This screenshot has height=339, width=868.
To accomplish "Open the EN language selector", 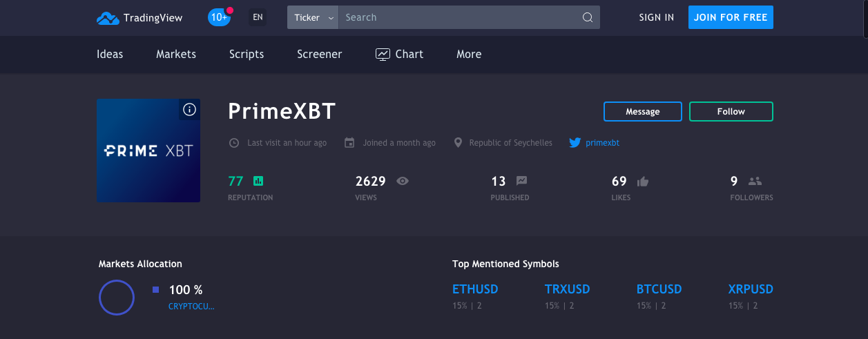I will (258, 17).
